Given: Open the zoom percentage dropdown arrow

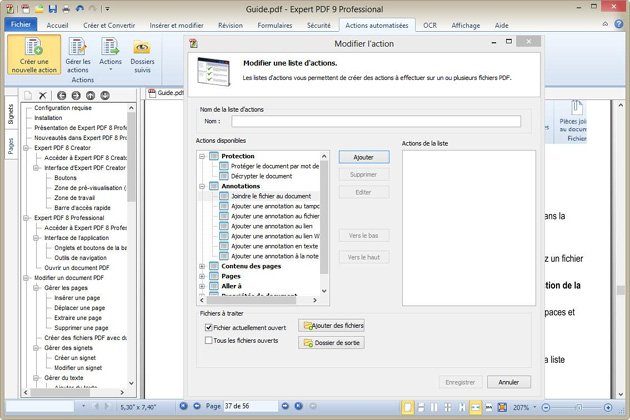Looking at the screenshot, I should 535,407.
